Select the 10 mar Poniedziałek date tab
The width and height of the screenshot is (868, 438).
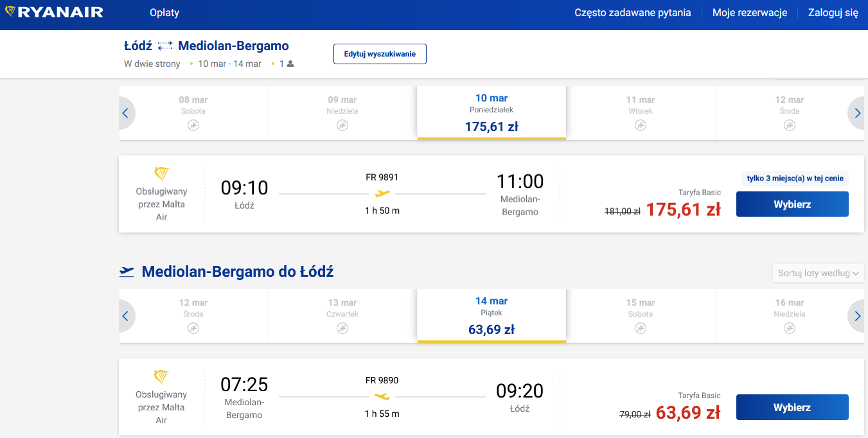(492, 112)
